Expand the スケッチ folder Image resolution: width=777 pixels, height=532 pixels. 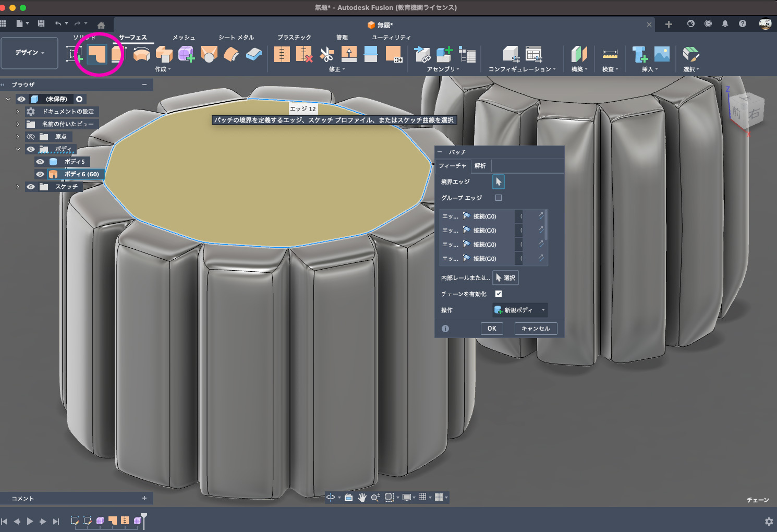click(x=18, y=187)
